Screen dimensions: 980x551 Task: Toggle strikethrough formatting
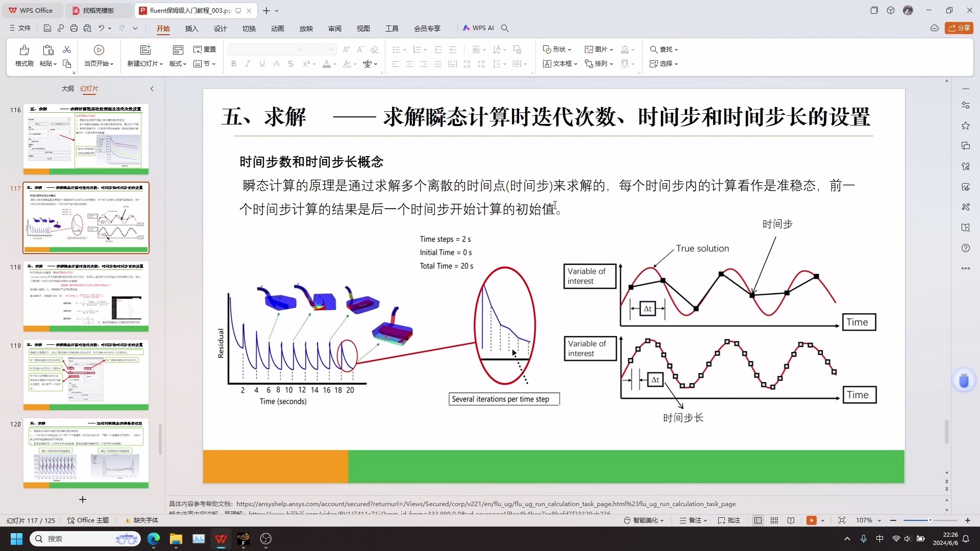click(290, 64)
